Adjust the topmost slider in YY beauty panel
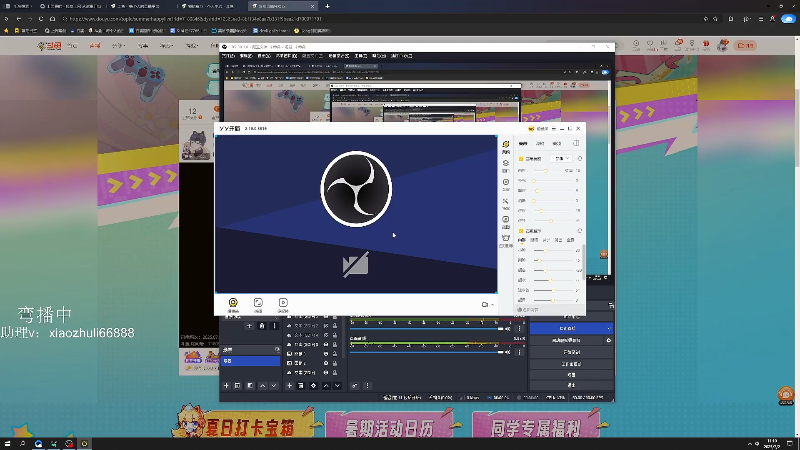The image size is (800, 450). click(550, 171)
